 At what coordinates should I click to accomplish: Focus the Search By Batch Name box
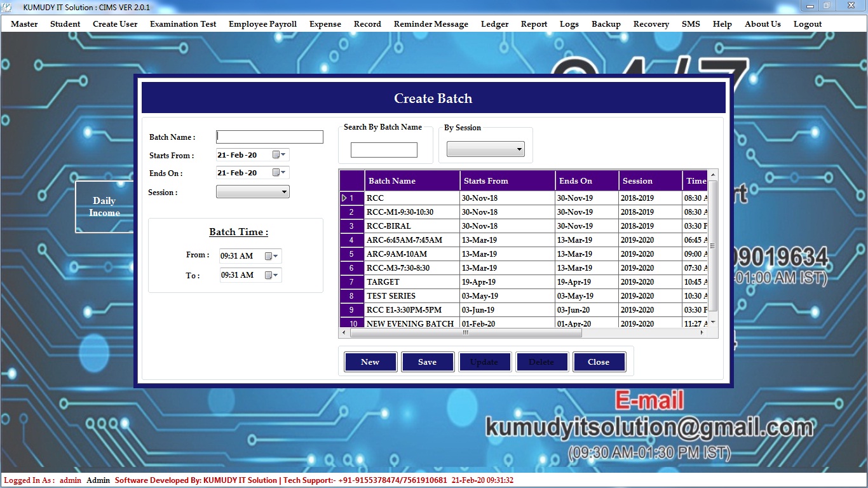384,150
